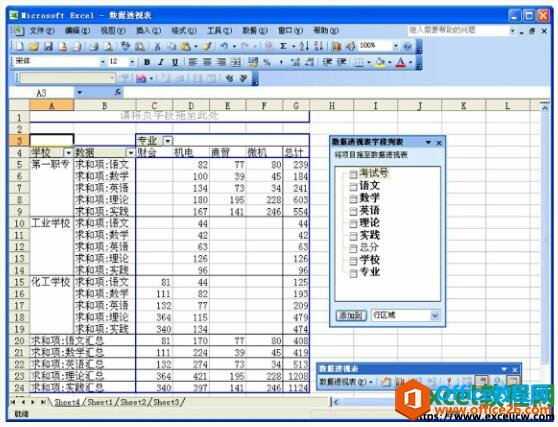Open the 插入 menu
The width and height of the screenshot is (558, 427).
pos(148,31)
